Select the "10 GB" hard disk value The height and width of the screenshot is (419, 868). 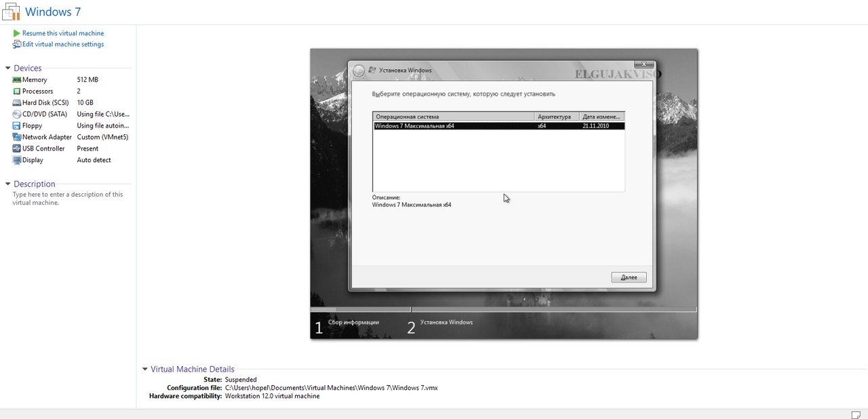tap(85, 103)
